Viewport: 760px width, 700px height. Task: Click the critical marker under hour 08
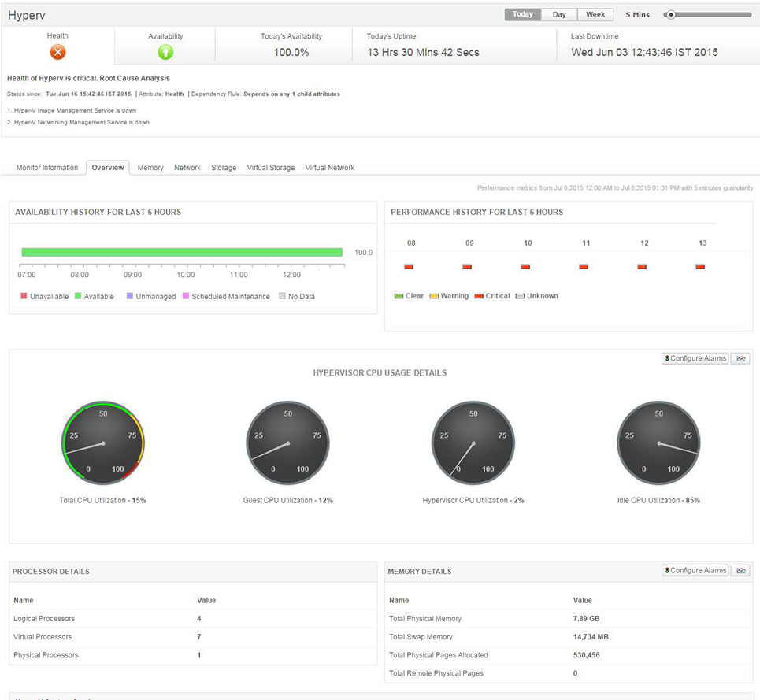(409, 267)
